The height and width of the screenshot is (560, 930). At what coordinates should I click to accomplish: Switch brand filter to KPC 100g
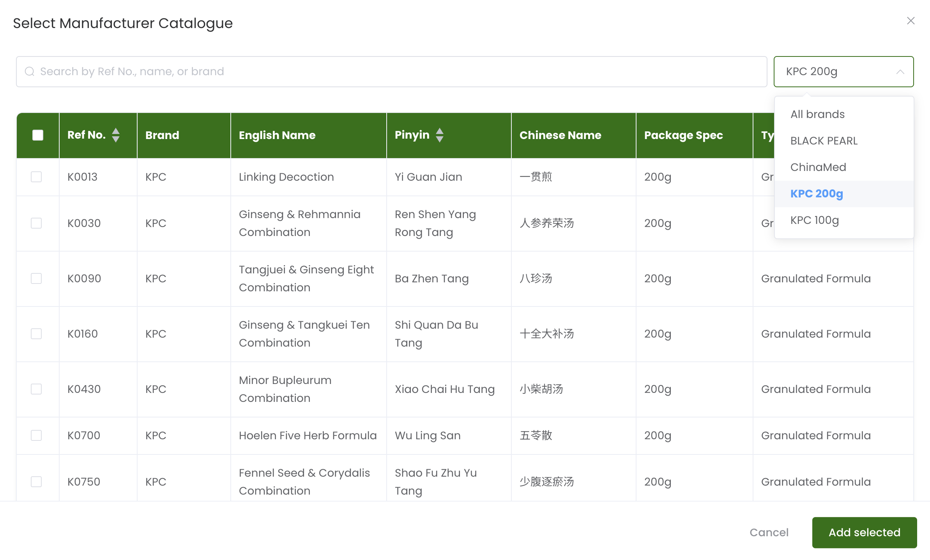[x=815, y=220]
